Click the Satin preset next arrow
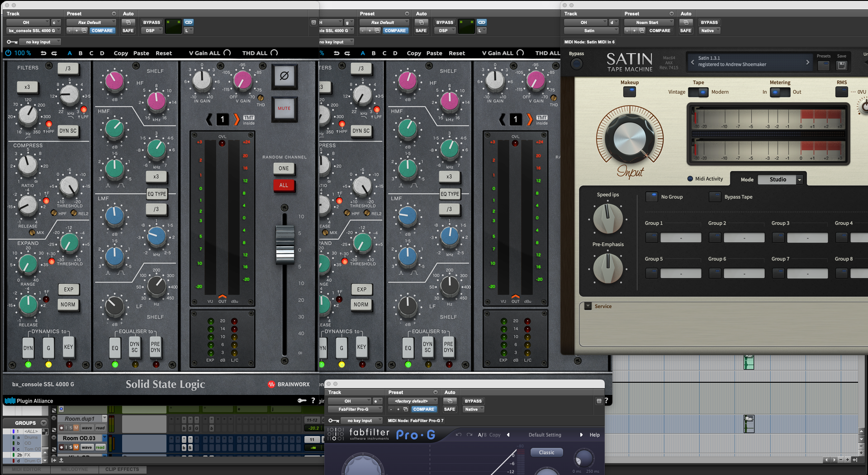This screenshot has width=868, height=475. (808, 62)
